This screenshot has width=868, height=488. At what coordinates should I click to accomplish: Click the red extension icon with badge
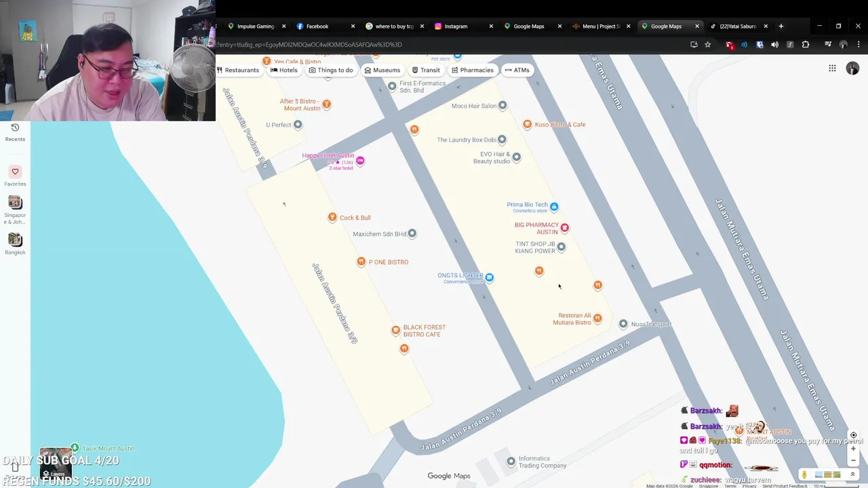pos(730,45)
